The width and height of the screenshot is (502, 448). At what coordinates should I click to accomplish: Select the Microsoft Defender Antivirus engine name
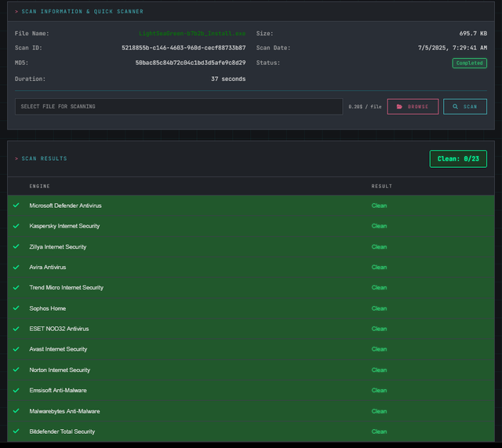pos(65,206)
